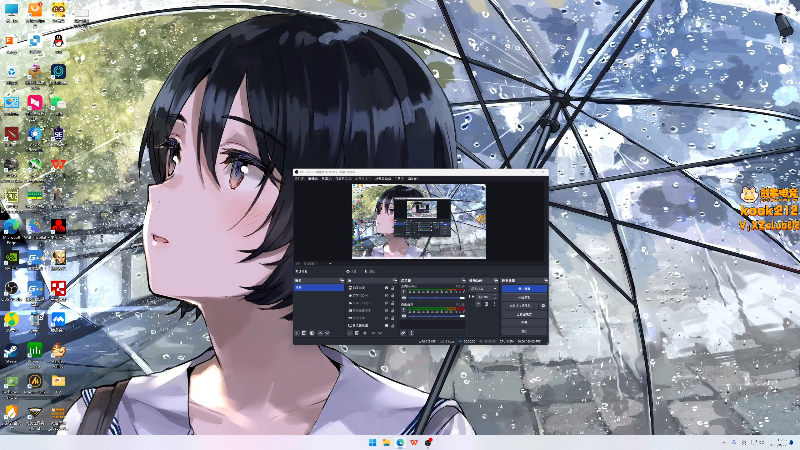Toggle visibility of the second source row
The height and width of the screenshot is (450, 800).
pos(386,295)
